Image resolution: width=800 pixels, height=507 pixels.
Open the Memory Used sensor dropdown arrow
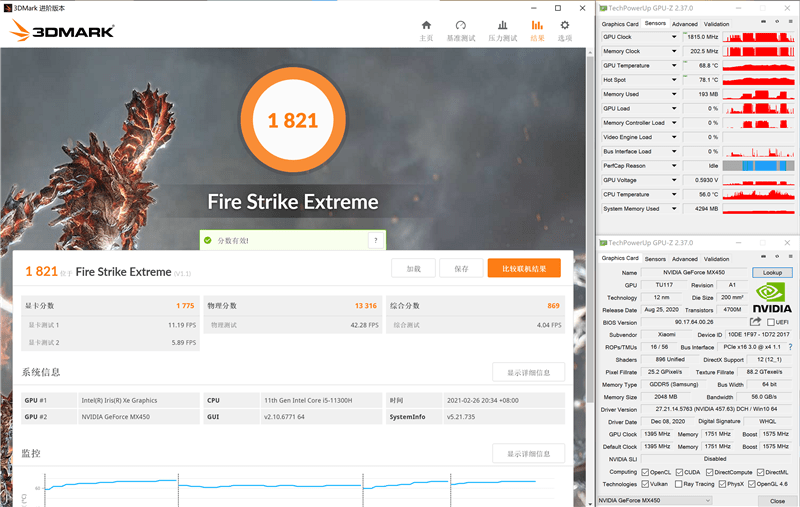click(x=674, y=94)
